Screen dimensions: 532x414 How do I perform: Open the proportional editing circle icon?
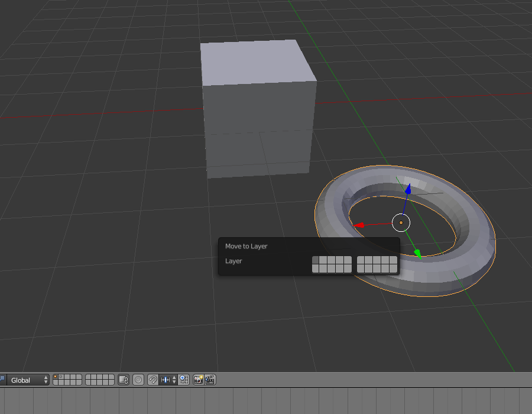pos(138,380)
